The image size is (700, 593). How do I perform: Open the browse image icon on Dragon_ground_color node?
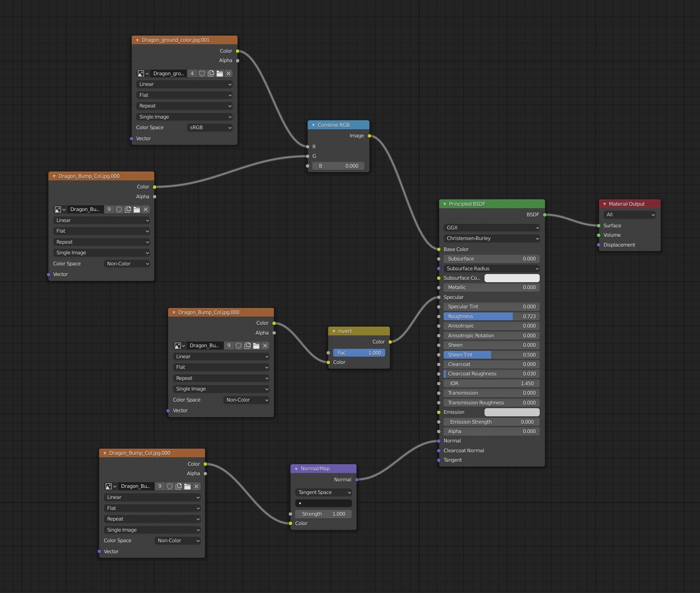click(x=141, y=73)
